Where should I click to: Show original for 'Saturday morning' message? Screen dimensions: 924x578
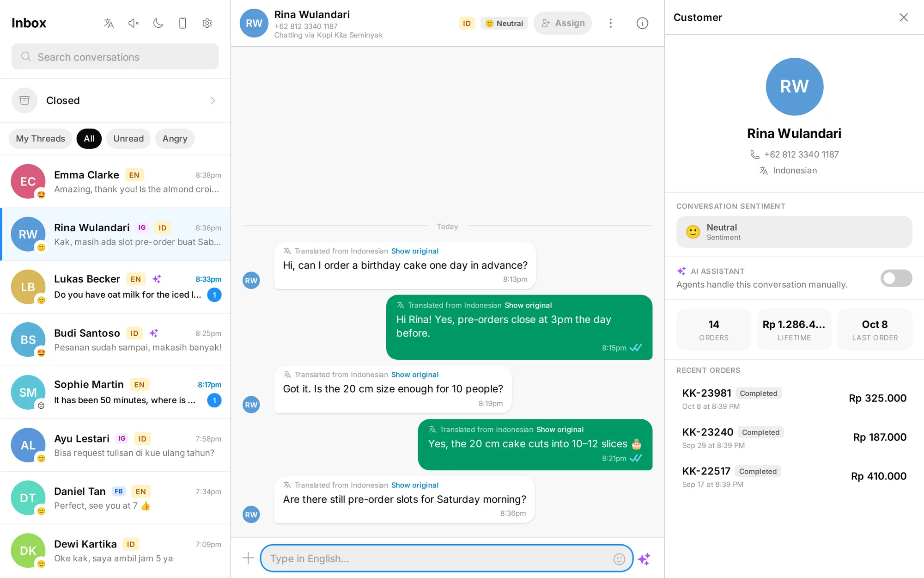(414, 485)
